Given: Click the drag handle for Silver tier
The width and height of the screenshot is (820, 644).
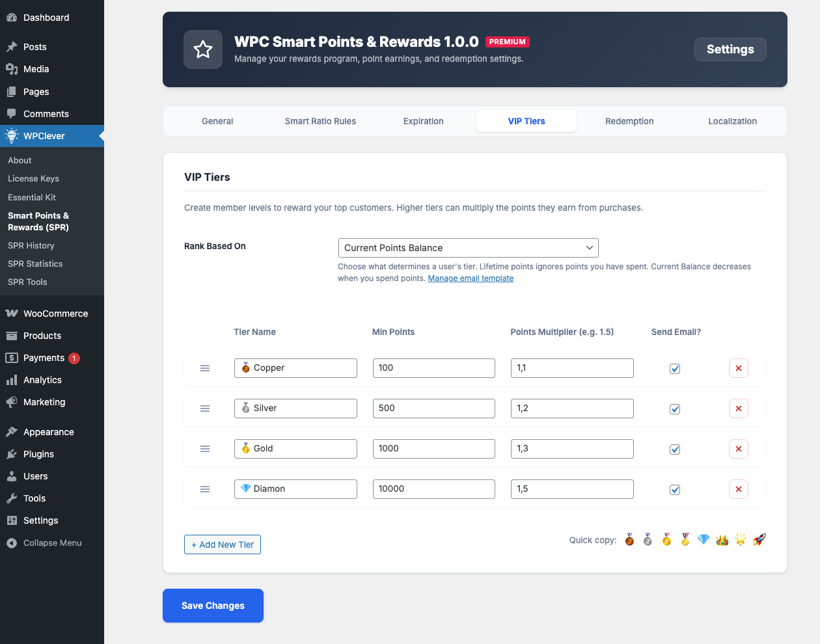Looking at the screenshot, I should pos(205,409).
